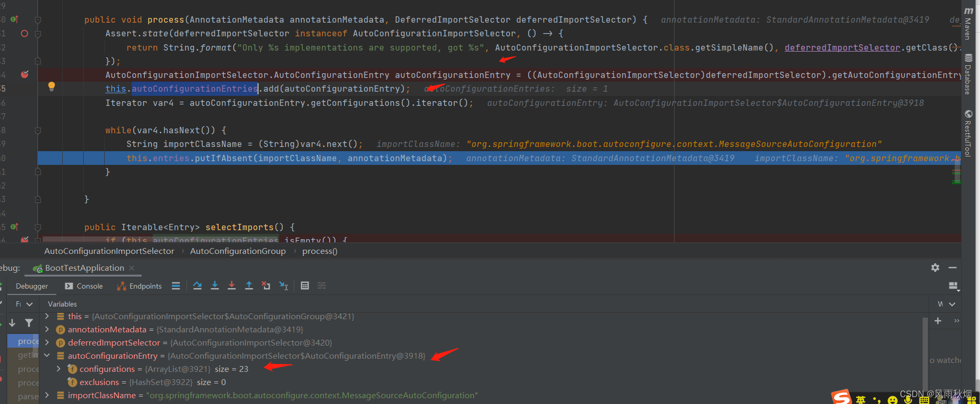
Task: Show more watches toolbar actions
Action: [x=956, y=321]
